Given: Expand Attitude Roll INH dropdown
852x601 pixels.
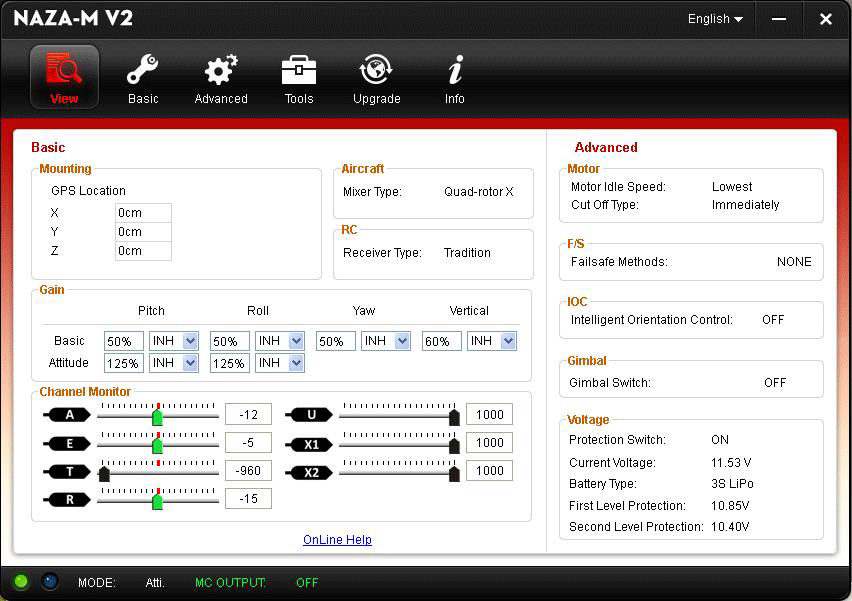Looking at the screenshot, I should pyautogui.click(x=296, y=363).
